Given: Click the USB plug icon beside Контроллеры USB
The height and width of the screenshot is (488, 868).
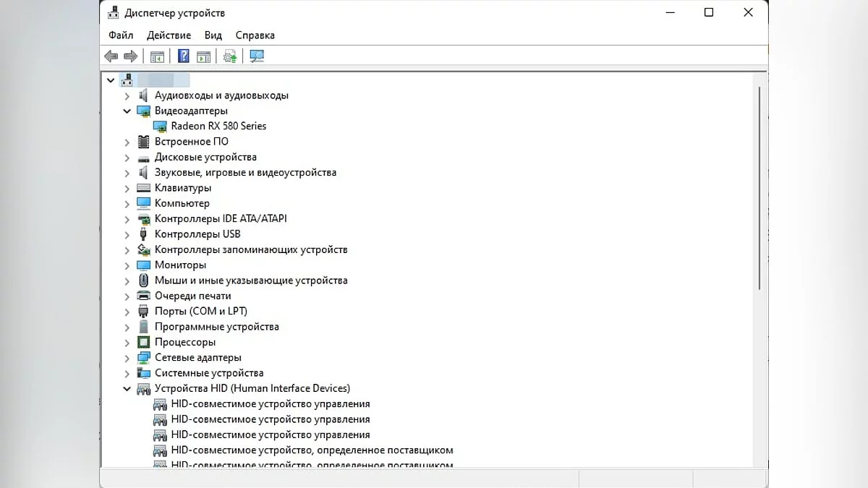Looking at the screenshot, I should point(143,234).
